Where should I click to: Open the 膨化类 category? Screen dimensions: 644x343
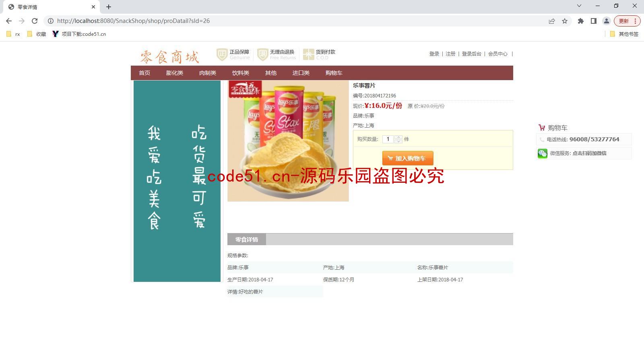(x=175, y=73)
